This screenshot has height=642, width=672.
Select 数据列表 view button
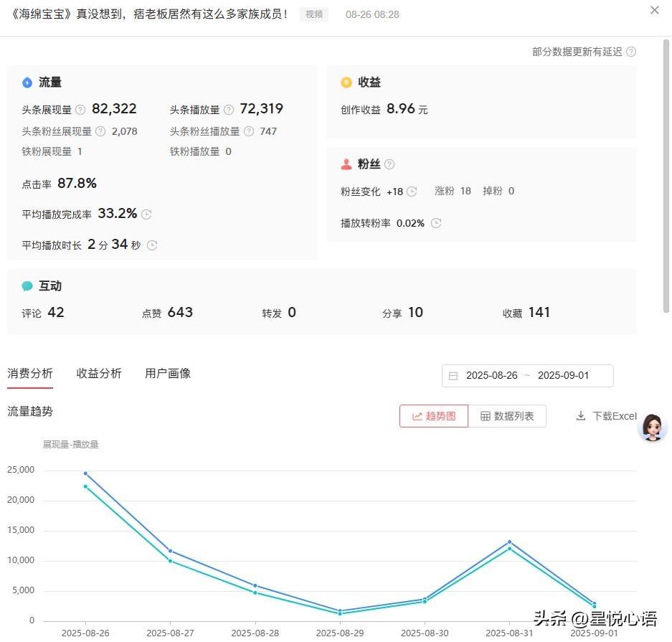507,416
